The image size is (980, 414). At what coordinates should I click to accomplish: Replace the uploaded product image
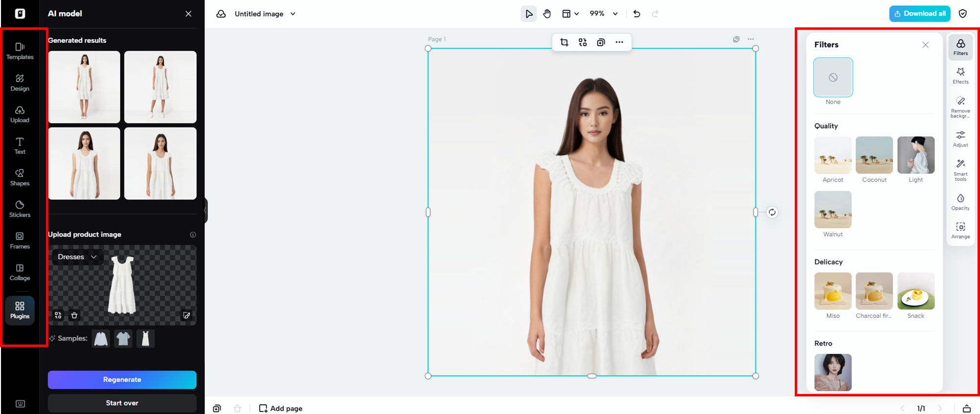tap(58, 315)
